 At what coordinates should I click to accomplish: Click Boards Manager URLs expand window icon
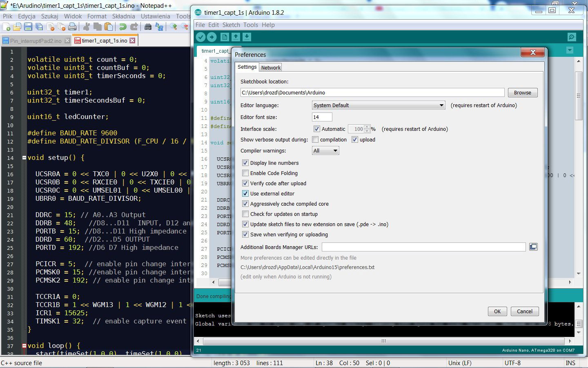[533, 247]
